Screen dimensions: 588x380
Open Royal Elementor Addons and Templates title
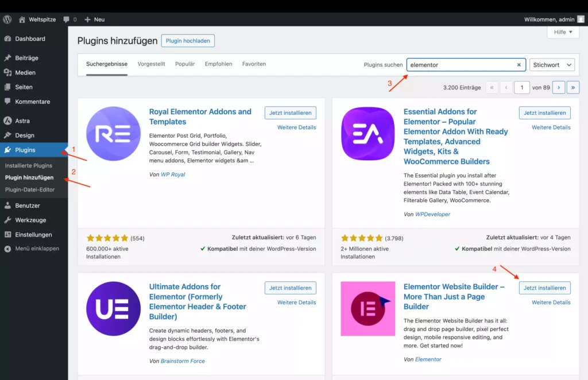pos(200,117)
